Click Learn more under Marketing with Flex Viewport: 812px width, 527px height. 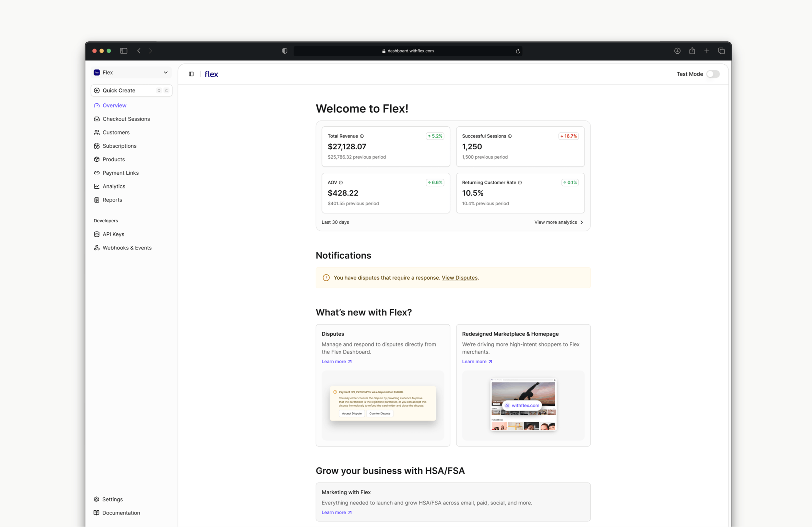336,512
